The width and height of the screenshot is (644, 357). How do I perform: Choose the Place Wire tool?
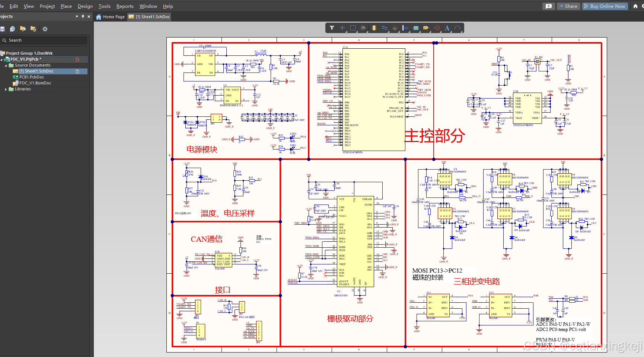(x=385, y=28)
